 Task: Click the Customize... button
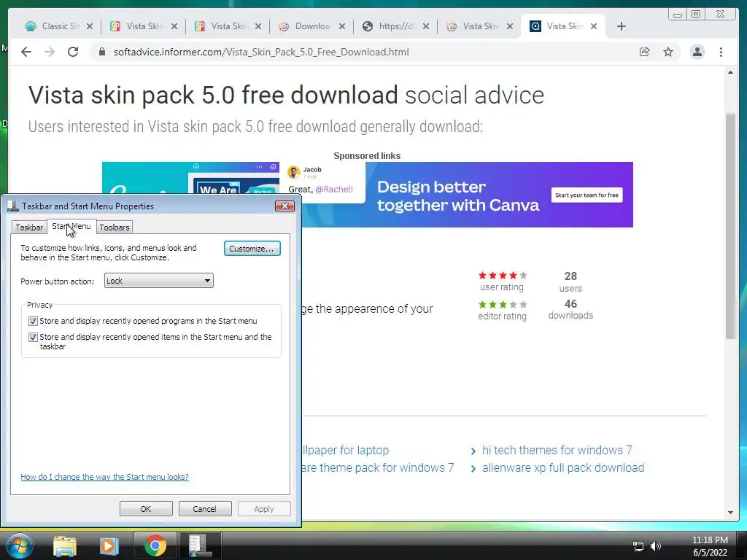[252, 249]
